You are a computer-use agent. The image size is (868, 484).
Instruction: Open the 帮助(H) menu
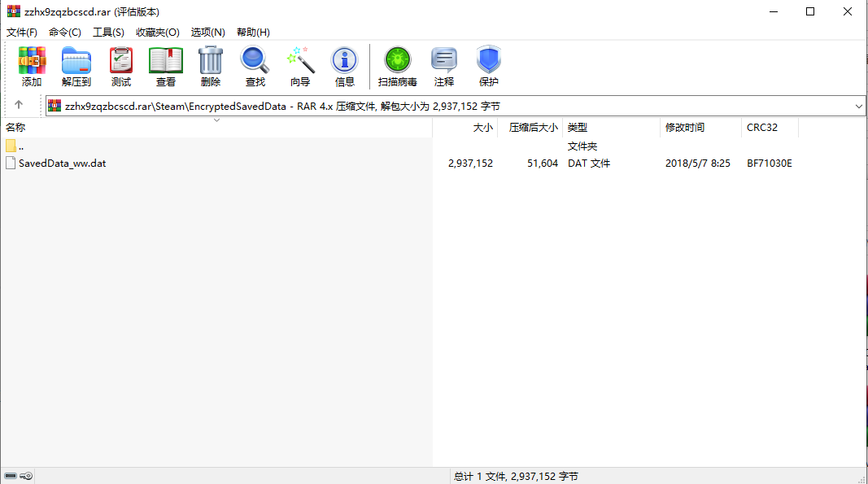pos(254,32)
